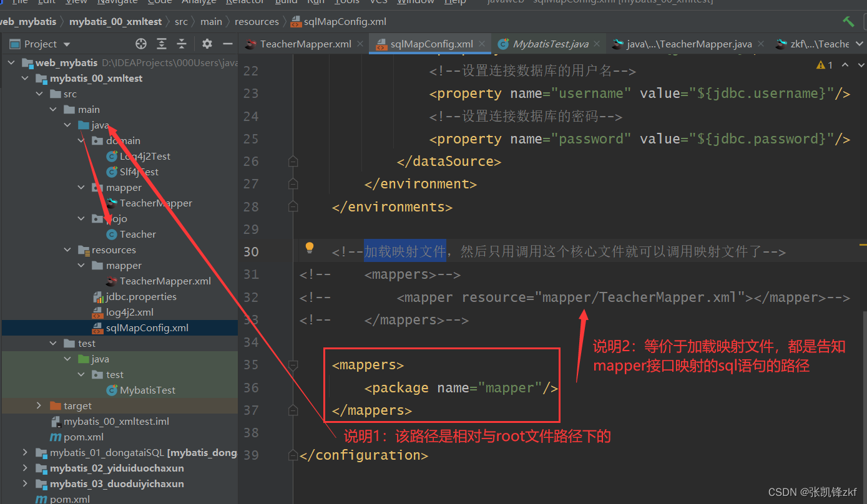Viewport: 867px width, 504px height.
Task: Click resources in the navigation breadcrumb
Action: pyautogui.click(x=257, y=21)
